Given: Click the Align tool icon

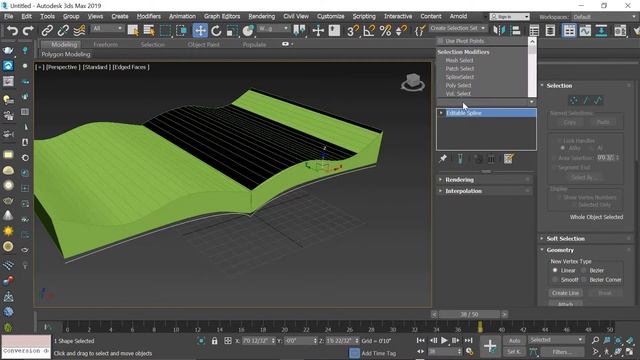Looking at the screenshot, I should tap(516, 31).
